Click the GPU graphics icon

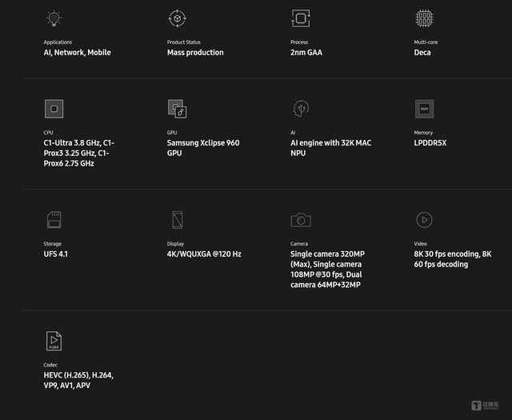coord(177,109)
